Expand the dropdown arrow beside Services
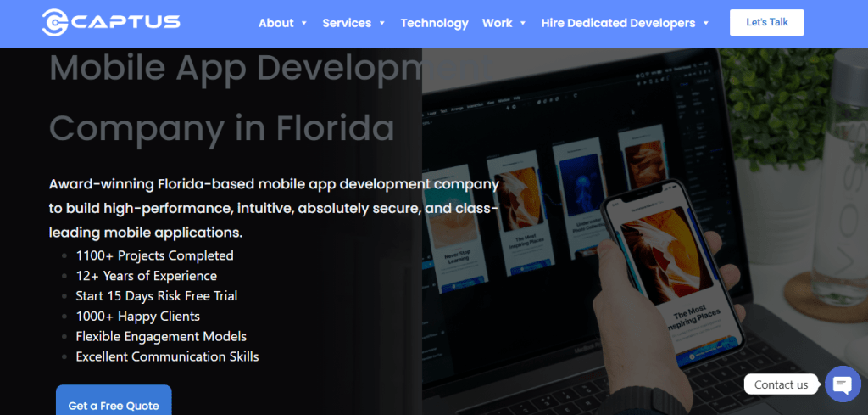The height and width of the screenshot is (415, 868). (x=382, y=24)
